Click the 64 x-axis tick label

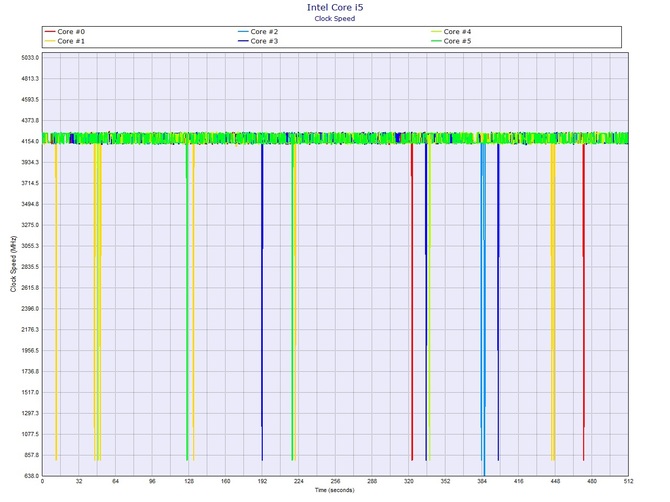116,481
